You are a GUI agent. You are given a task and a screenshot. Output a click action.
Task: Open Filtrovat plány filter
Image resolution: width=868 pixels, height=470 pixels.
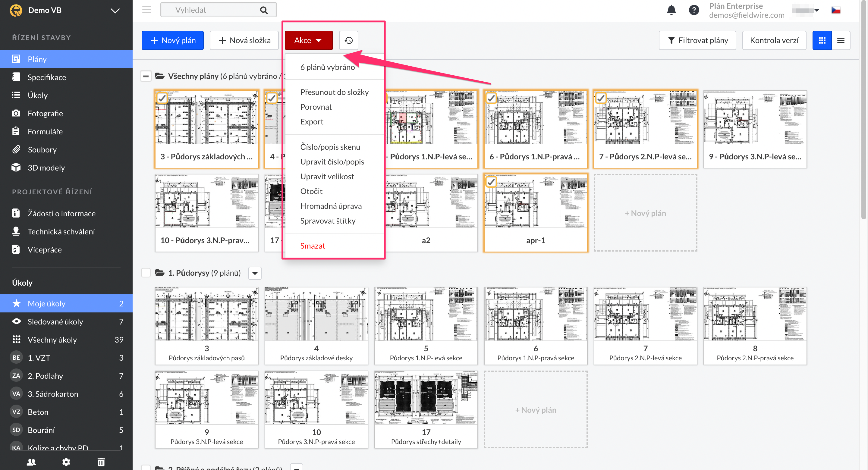[697, 40]
